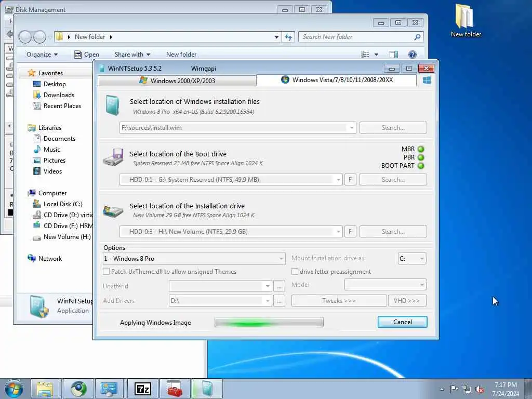Select Network in navigation pane

(45, 259)
